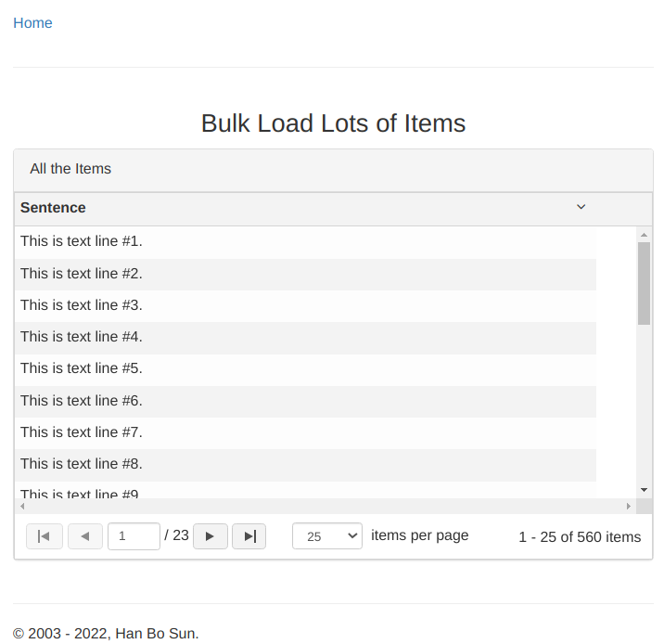The image size is (664, 644).
Task: Open the items per page dropdown
Action: point(326,536)
